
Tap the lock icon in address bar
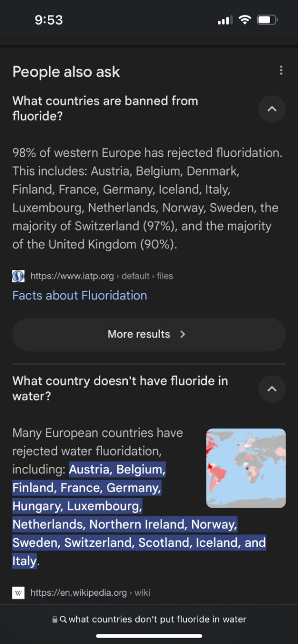click(x=55, y=619)
